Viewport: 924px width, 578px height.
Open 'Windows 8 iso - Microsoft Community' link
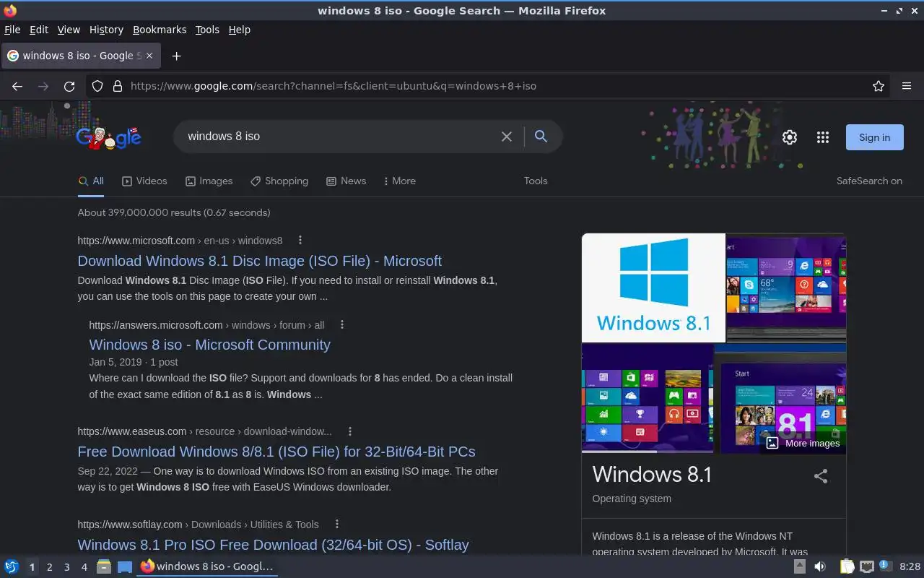(x=210, y=345)
